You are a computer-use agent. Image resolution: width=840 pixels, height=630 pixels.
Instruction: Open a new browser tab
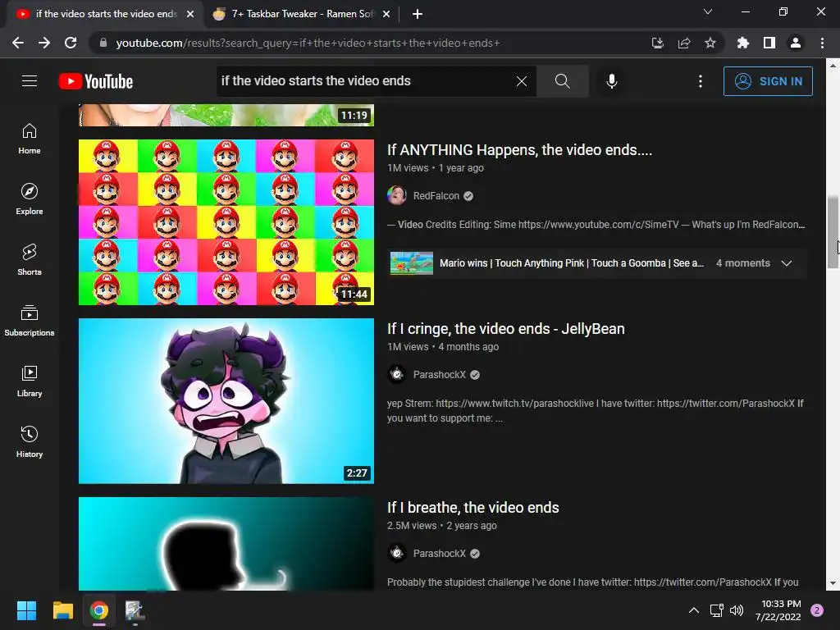(x=418, y=15)
